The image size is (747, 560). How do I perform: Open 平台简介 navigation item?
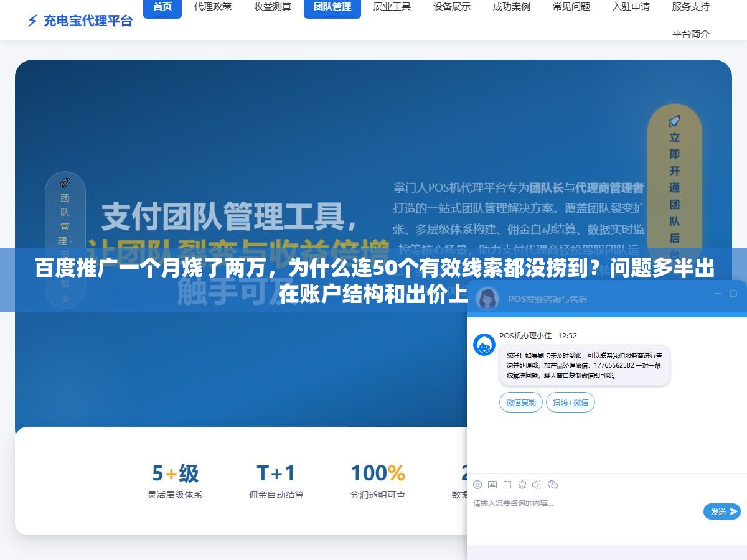coord(691,34)
